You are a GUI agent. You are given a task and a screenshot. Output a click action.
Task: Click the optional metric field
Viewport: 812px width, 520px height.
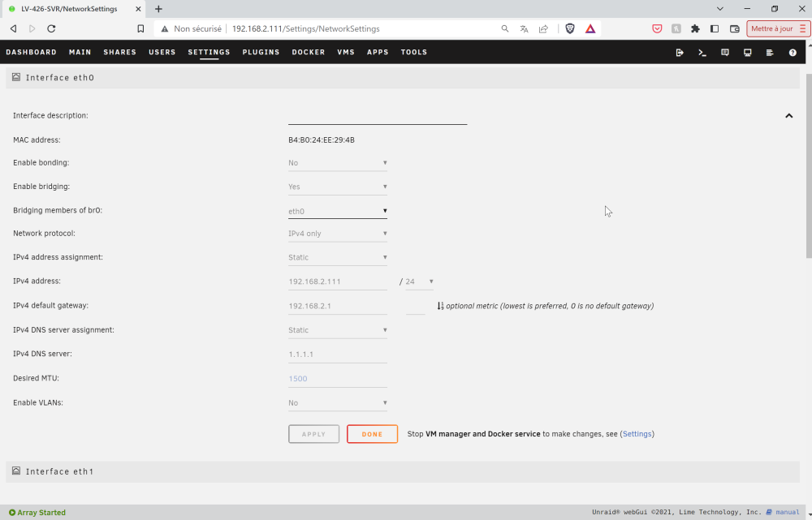tap(415, 306)
